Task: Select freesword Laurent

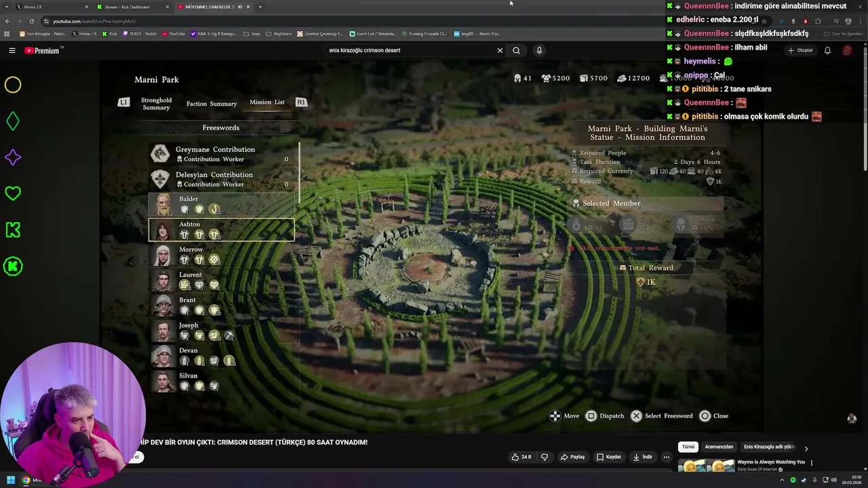Action: [222, 280]
